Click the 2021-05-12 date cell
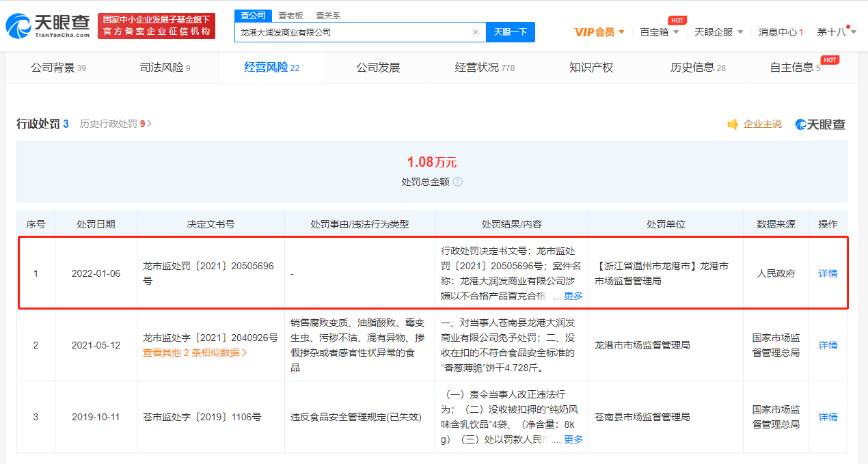 pyautogui.click(x=96, y=345)
